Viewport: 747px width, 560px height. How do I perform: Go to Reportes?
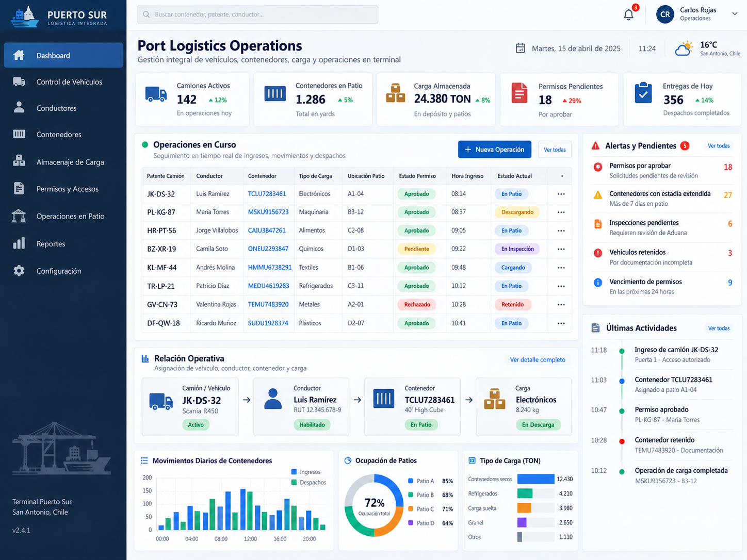click(63, 244)
